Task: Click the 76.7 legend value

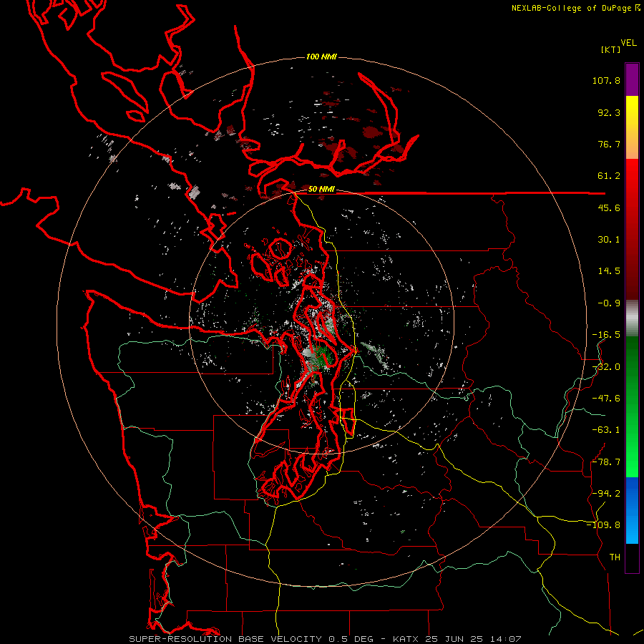Action: [x=609, y=144]
